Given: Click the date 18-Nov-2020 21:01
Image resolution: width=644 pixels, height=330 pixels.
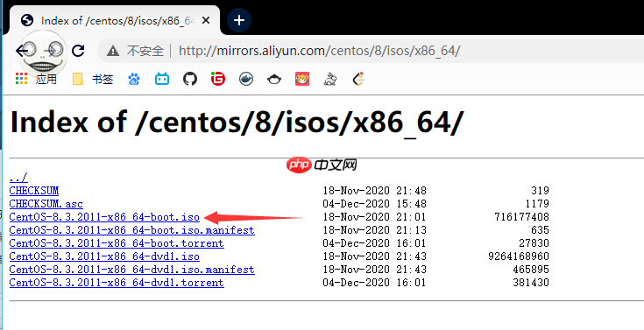Looking at the screenshot, I should click(375, 217).
